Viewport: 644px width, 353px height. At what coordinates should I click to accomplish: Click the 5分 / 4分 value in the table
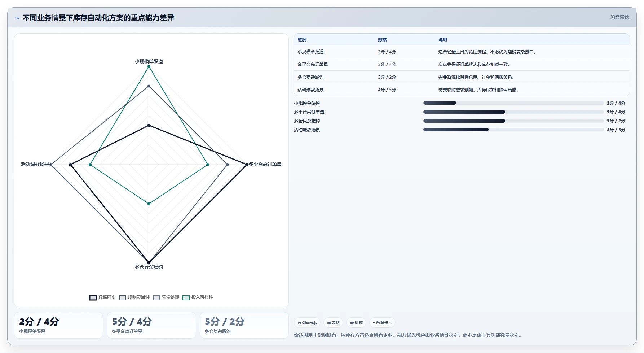click(387, 65)
